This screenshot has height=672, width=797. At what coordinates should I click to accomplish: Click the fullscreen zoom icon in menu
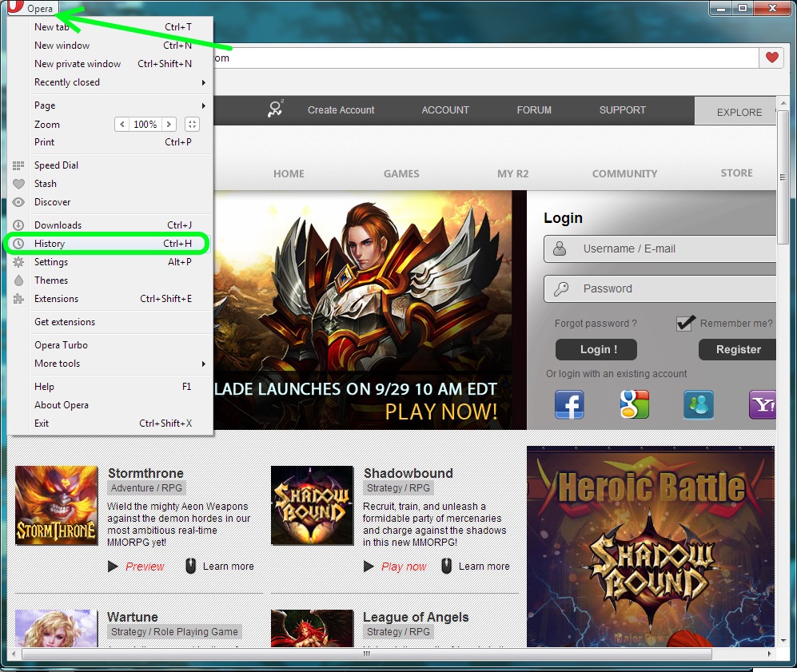(191, 125)
